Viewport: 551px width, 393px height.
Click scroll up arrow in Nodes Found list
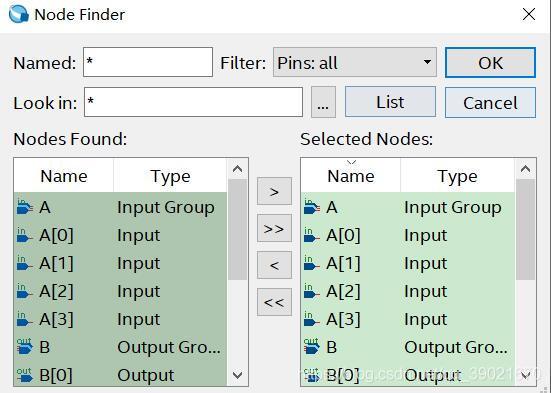238,169
